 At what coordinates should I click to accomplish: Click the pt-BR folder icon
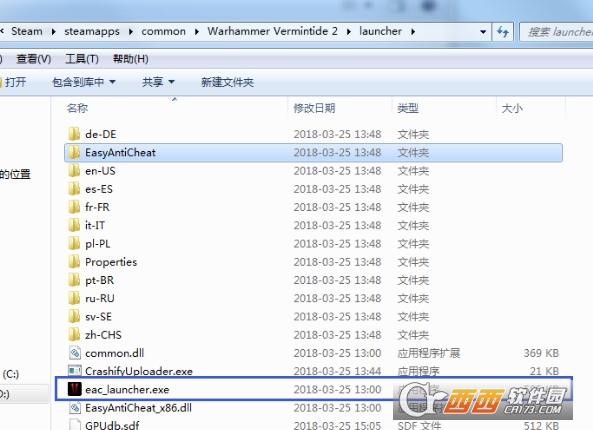(x=74, y=280)
